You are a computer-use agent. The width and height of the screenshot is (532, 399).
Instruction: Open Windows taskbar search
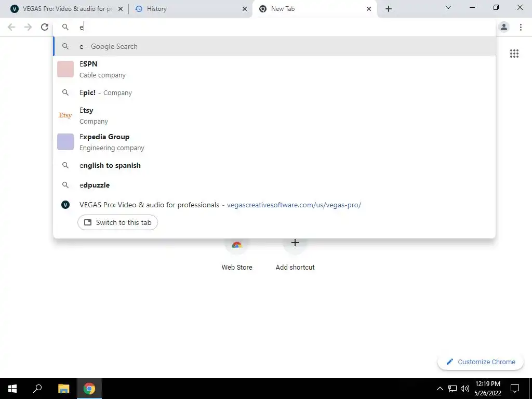coord(37,389)
